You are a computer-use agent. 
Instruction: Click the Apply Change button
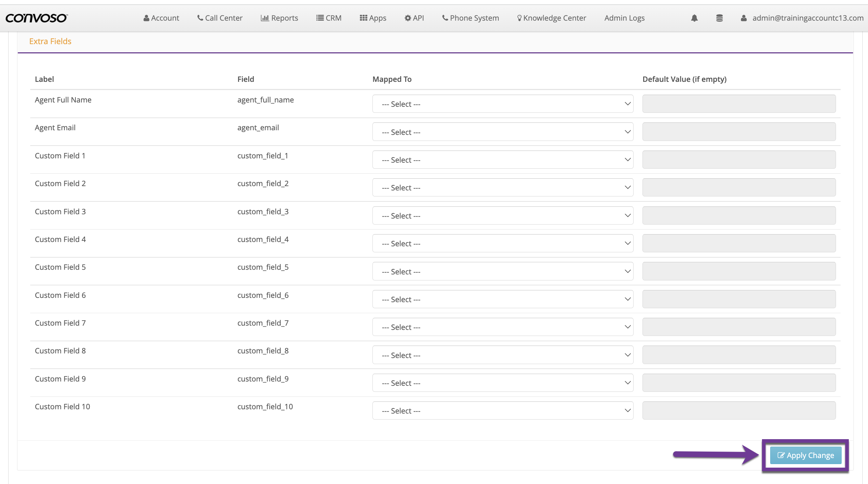805,455
